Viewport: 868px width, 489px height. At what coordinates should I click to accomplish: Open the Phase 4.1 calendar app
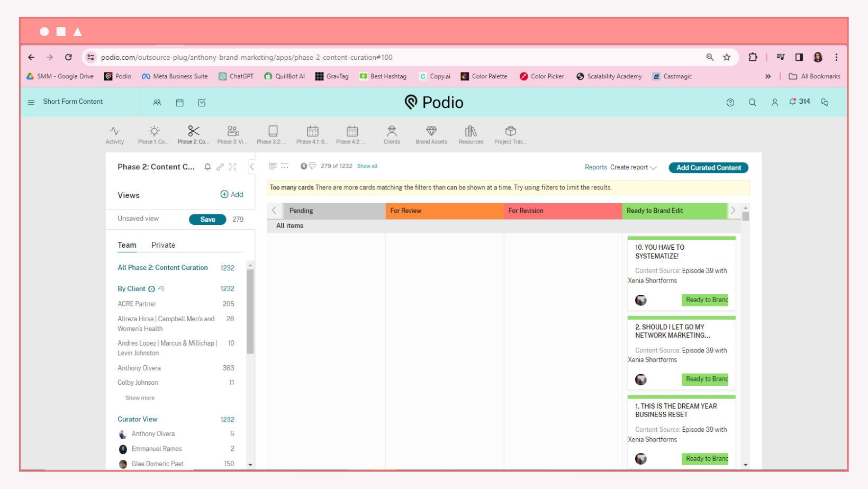coord(312,134)
